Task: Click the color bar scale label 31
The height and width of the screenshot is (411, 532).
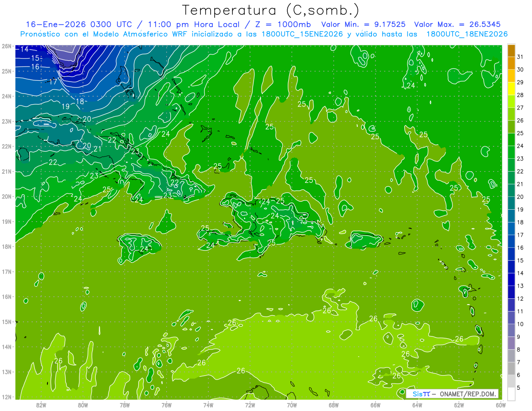Action: pyautogui.click(x=520, y=57)
